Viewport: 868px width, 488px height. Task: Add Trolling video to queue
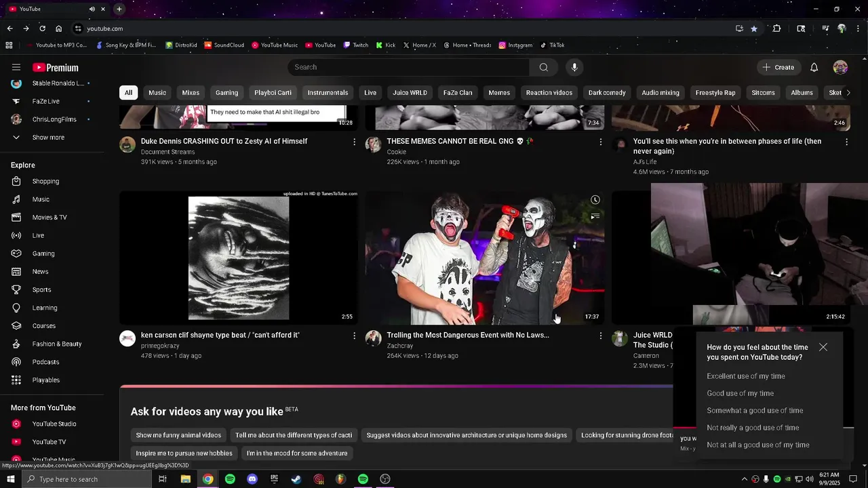tap(595, 216)
